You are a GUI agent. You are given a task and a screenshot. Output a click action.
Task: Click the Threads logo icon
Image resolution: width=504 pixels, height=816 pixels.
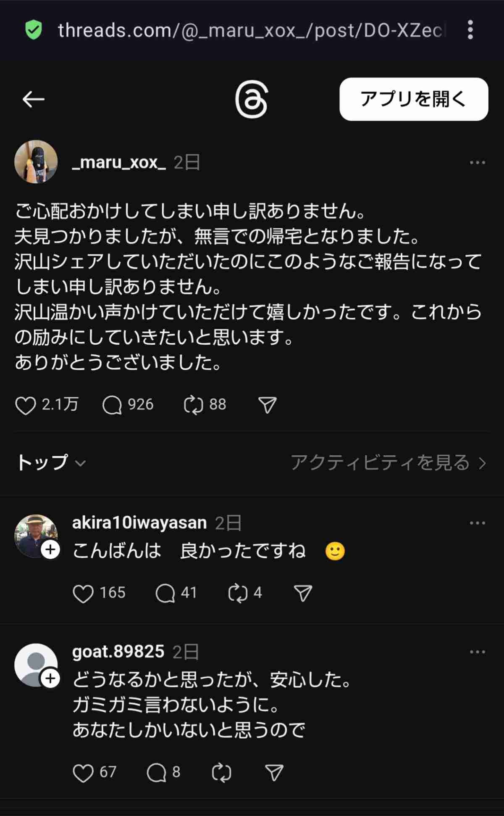click(252, 100)
